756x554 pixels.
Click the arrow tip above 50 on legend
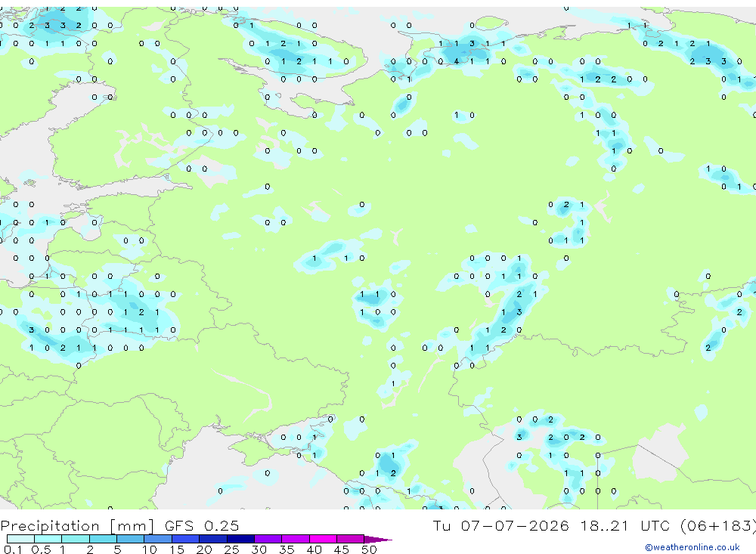click(x=377, y=540)
